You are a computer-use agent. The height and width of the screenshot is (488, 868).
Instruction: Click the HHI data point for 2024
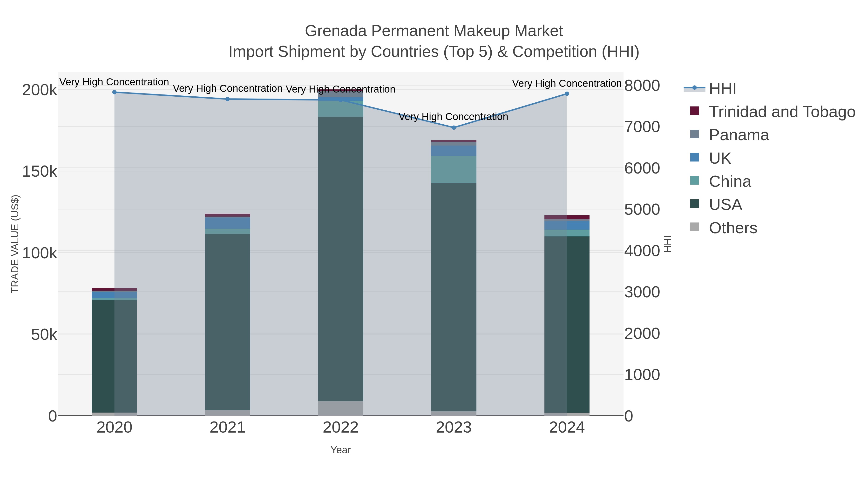[567, 94]
